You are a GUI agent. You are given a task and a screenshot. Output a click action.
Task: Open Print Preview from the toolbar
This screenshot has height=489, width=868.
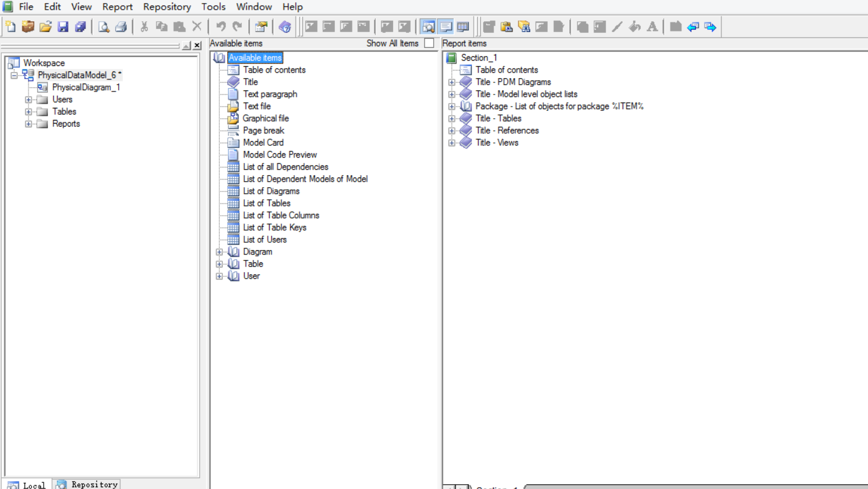tap(104, 27)
